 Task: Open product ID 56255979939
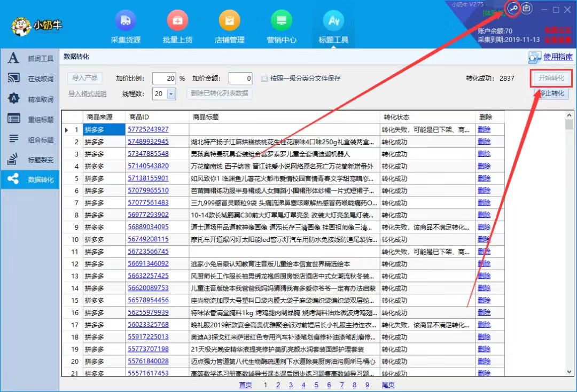[148, 312]
